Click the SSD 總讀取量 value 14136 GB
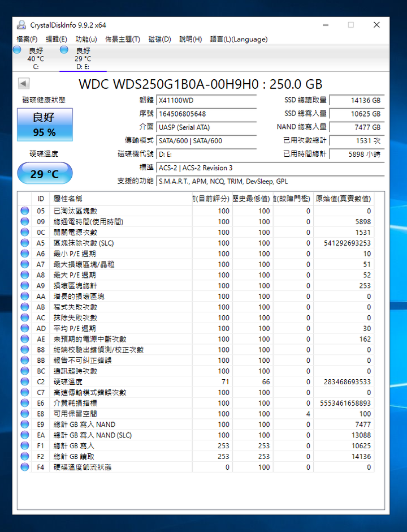The image size is (407, 532). tap(357, 100)
